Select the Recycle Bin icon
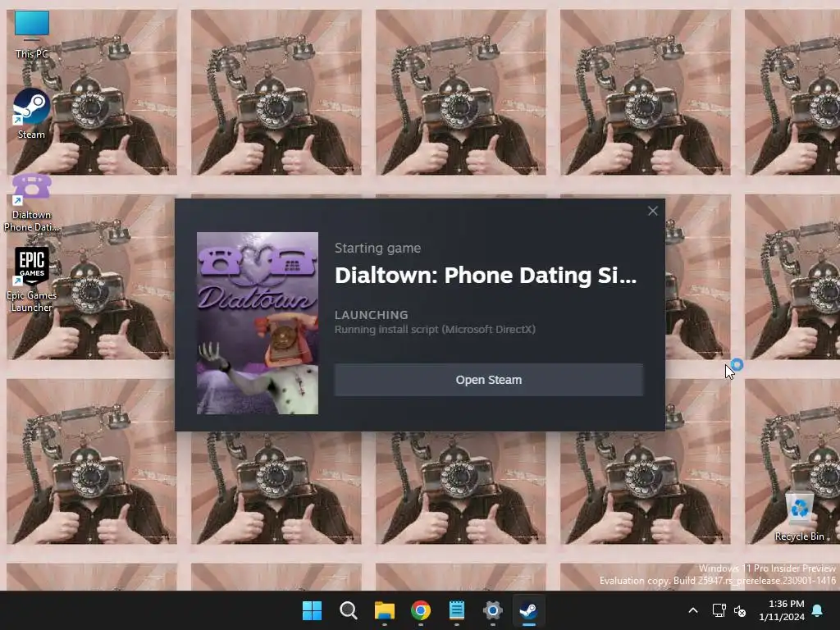This screenshot has height=630, width=840. (x=799, y=515)
